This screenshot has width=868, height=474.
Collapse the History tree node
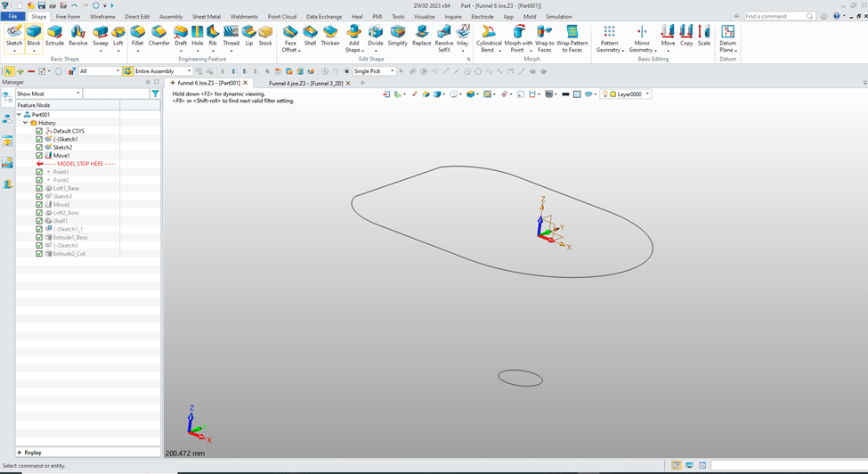pos(26,123)
